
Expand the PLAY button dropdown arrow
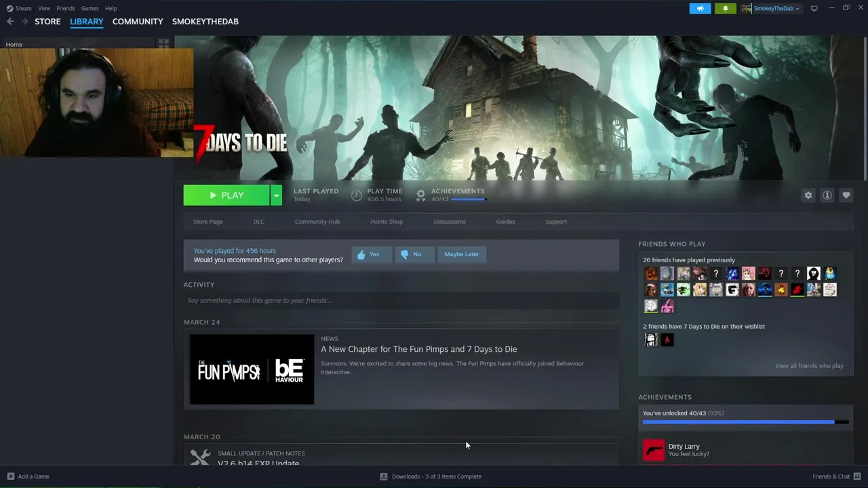click(276, 195)
